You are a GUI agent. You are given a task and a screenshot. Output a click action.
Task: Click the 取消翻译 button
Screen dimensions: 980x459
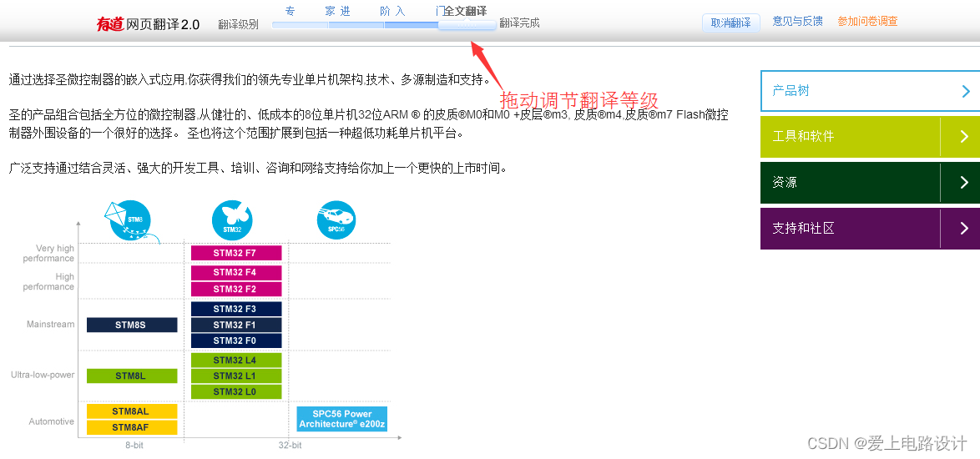[x=730, y=23]
